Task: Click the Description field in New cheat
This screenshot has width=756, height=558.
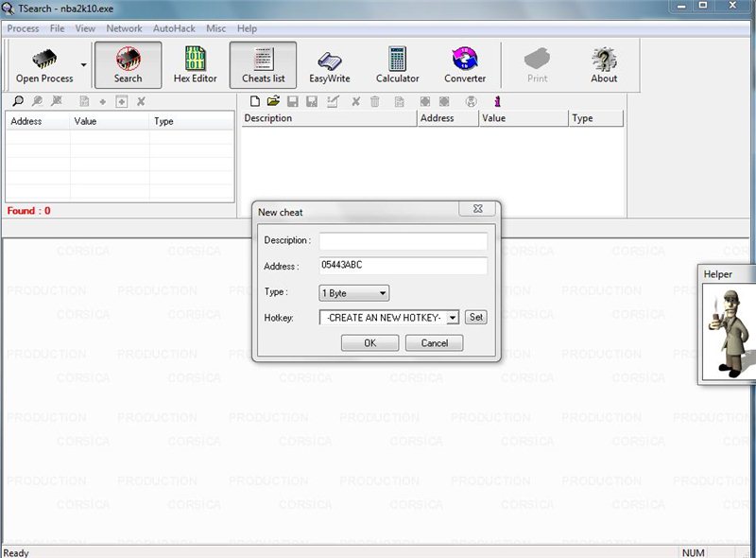Action: [404, 241]
